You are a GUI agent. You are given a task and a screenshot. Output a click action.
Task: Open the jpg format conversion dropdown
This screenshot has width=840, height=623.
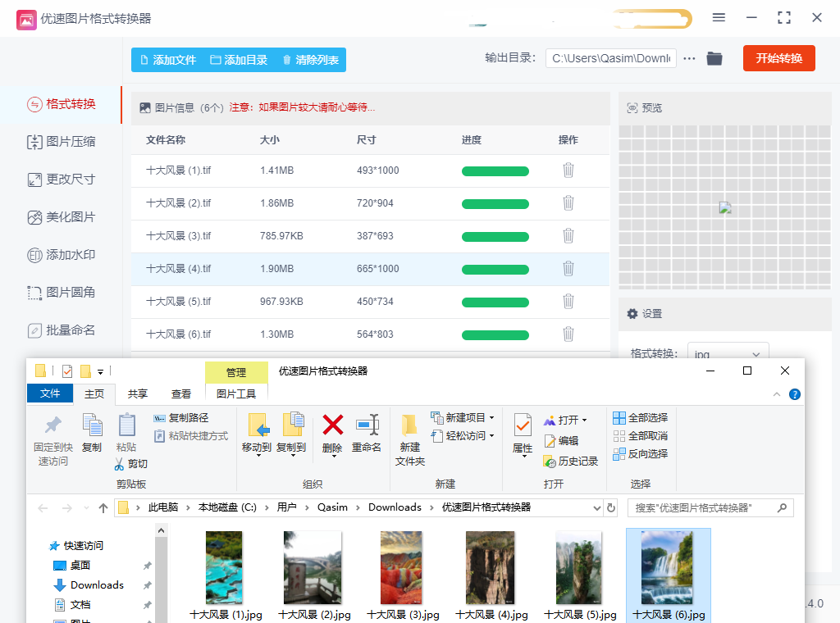(727, 352)
